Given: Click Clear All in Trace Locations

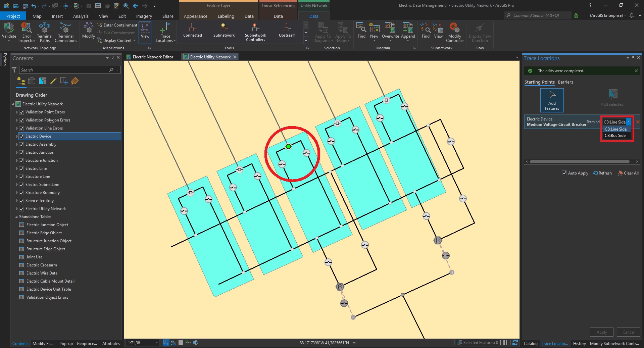Looking at the screenshot, I should (628, 173).
